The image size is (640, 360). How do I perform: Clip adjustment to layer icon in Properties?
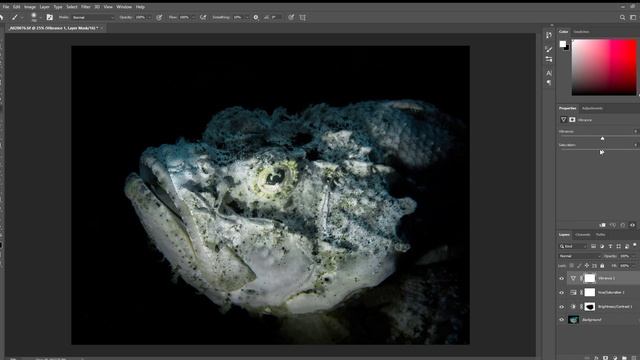pos(602,225)
